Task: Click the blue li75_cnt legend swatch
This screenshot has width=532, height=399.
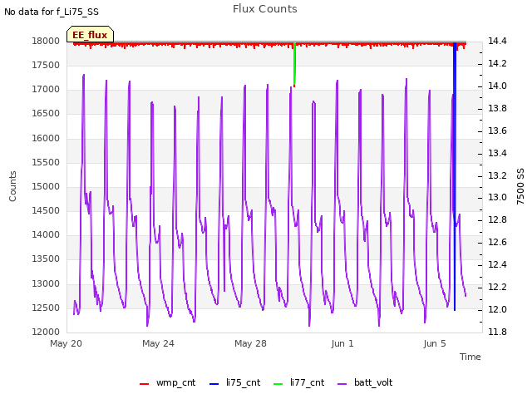Action: tap(214, 384)
